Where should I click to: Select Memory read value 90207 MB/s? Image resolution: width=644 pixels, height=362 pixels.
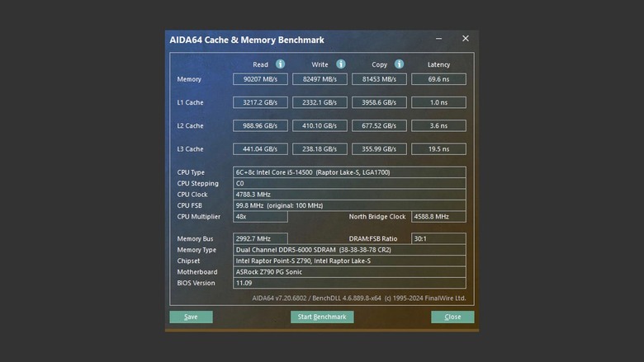(x=260, y=79)
